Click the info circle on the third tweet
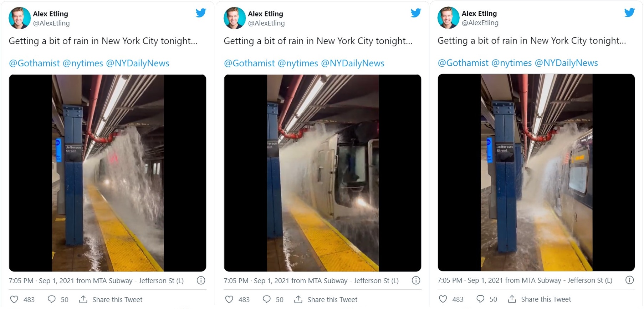The width and height of the screenshot is (644, 309). [630, 280]
